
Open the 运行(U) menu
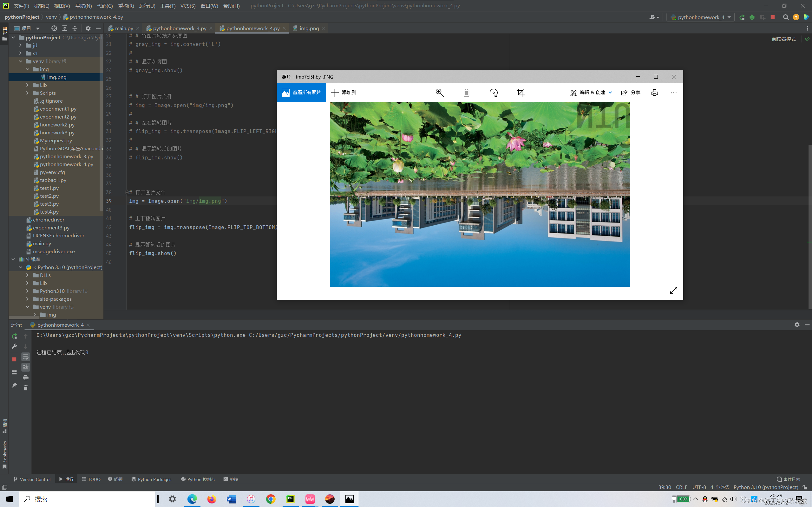click(147, 6)
